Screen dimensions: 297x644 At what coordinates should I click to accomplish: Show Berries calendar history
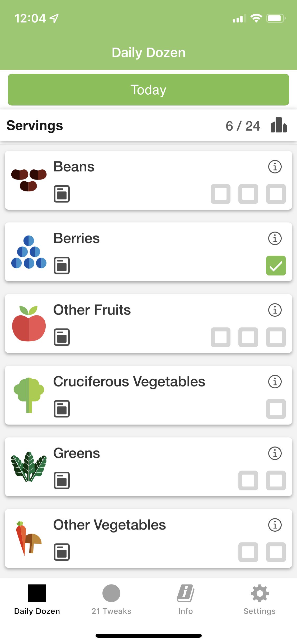[x=62, y=265]
